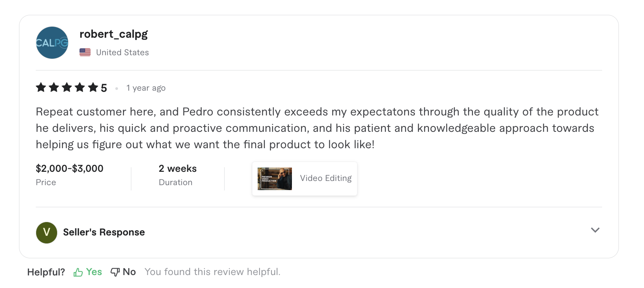This screenshot has width=644, height=288.
Task: Open the robert_calpg username profile
Action: click(x=113, y=34)
